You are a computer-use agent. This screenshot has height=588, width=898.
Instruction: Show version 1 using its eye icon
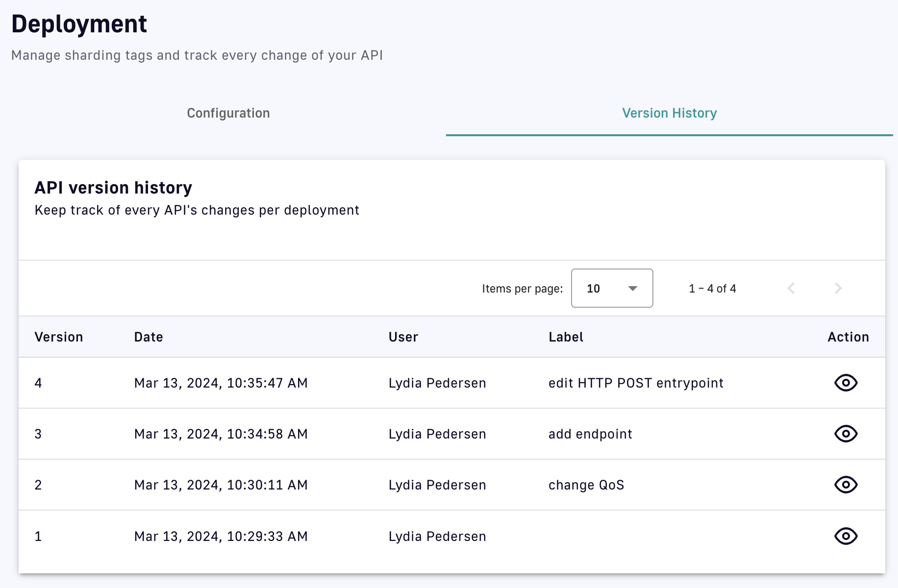846,536
